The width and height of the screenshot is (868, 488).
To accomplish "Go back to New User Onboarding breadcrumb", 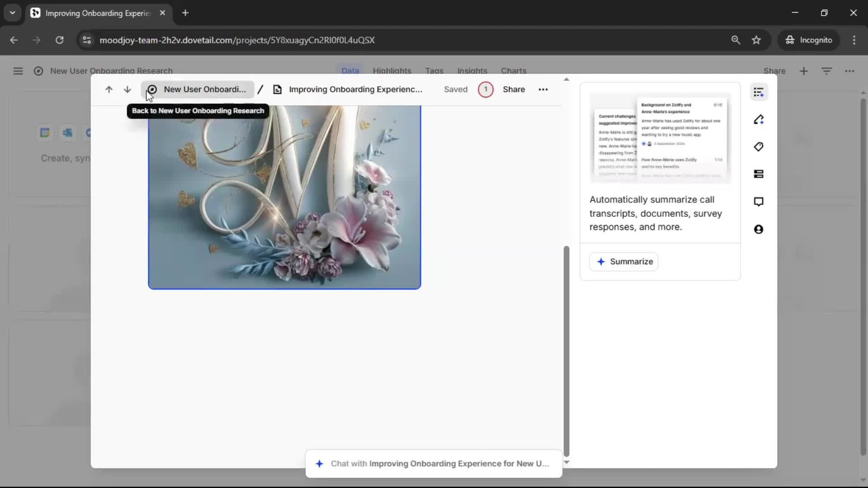I will coord(198,89).
